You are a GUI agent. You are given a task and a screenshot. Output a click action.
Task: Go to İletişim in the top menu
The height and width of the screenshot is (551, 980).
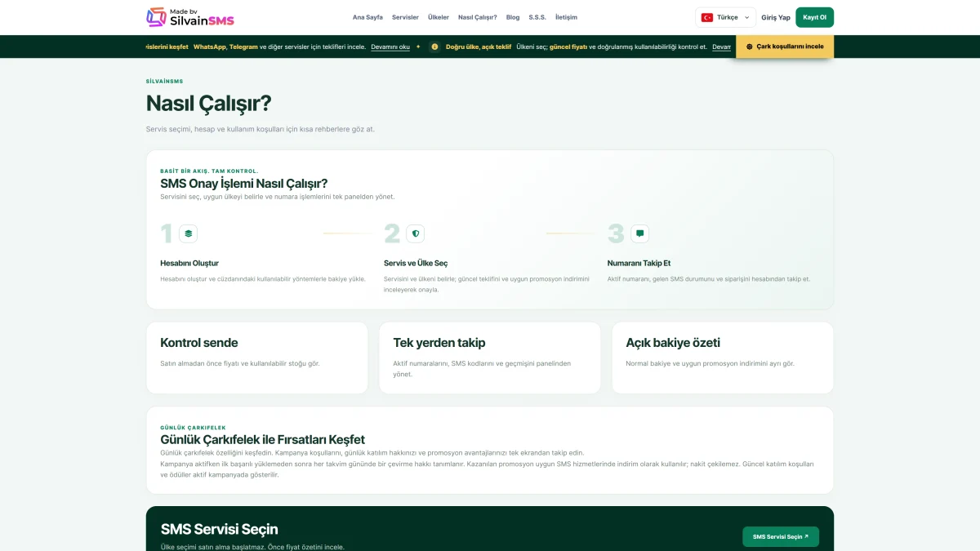click(566, 17)
